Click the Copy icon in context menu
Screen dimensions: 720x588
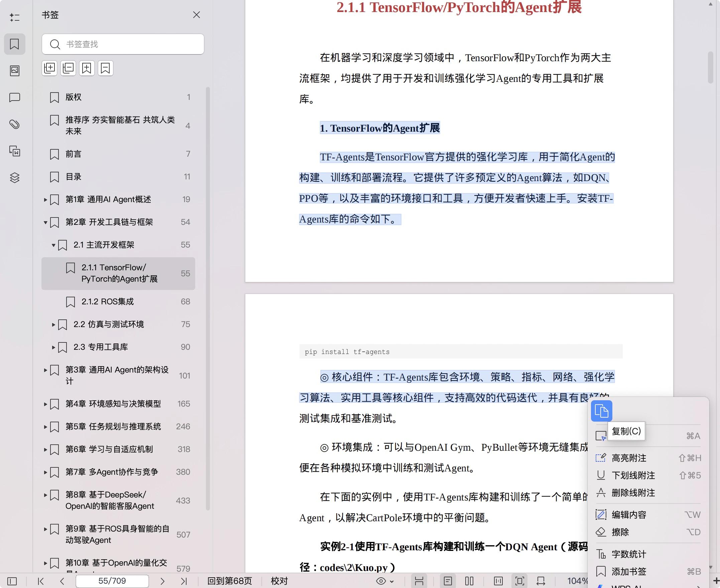point(601,411)
